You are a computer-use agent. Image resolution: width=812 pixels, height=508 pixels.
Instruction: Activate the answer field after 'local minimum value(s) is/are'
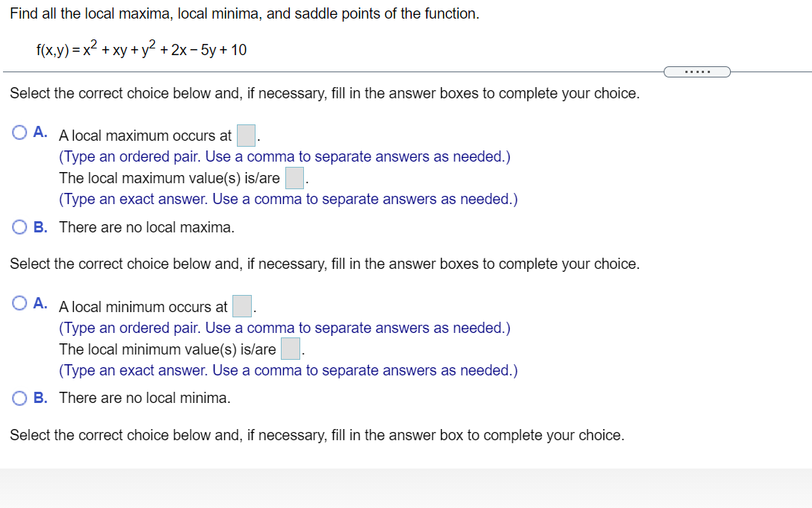(x=291, y=348)
